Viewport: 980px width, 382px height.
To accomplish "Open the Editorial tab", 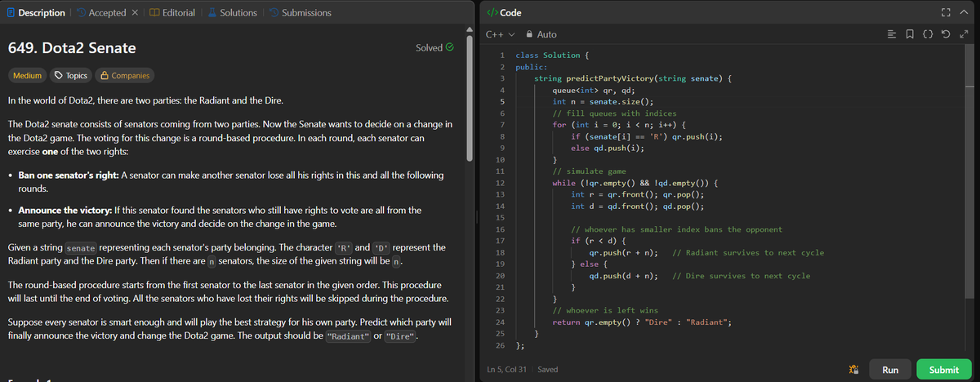I will pyautogui.click(x=172, y=12).
